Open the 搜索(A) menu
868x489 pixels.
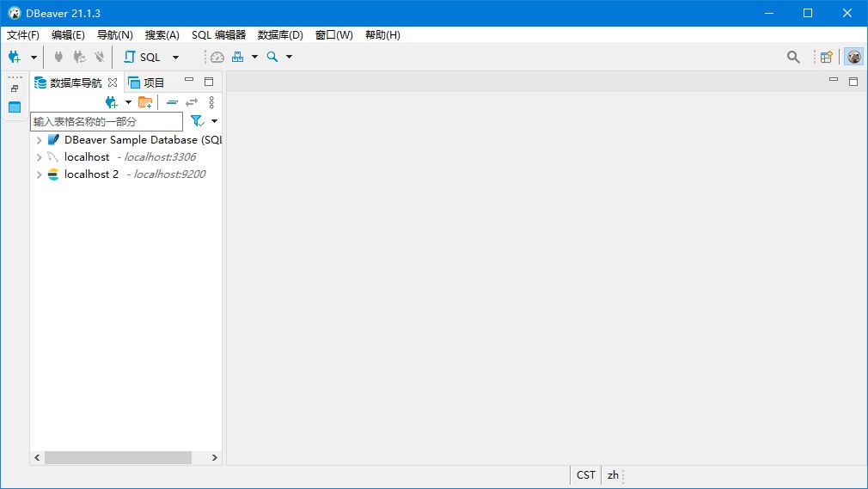click(x=162, y=35)
